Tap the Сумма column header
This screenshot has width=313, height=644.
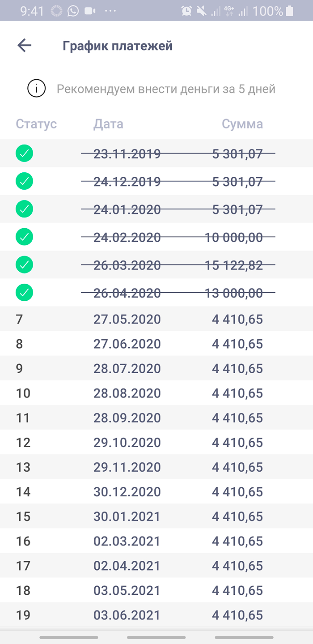[242, 124]
